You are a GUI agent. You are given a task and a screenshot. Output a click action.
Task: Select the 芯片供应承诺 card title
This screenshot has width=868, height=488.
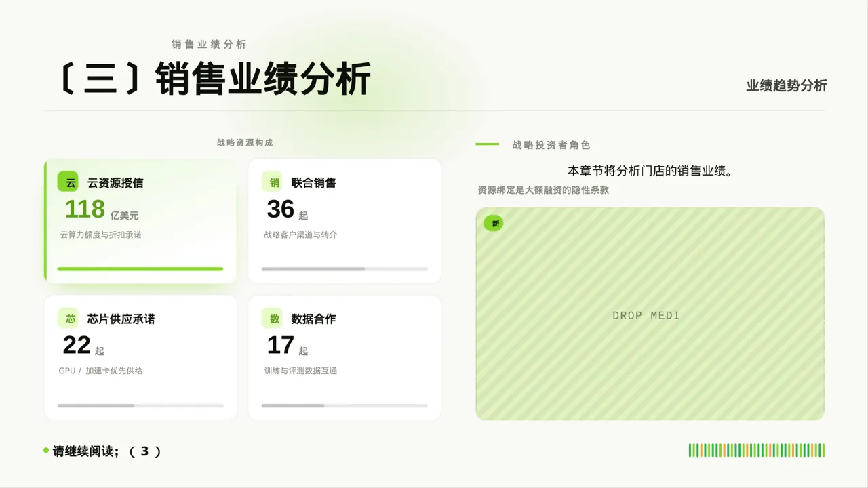click(121, 319)
